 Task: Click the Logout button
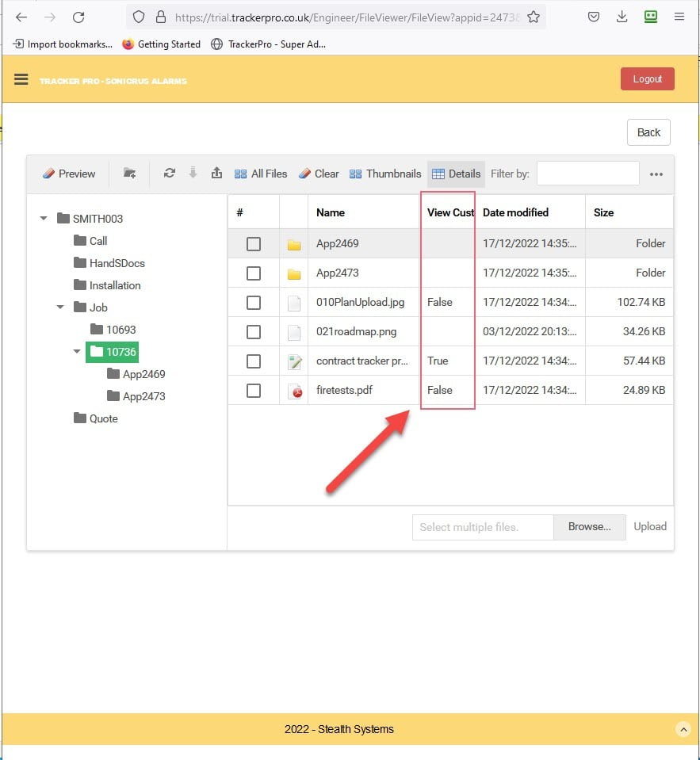(647, 79)
